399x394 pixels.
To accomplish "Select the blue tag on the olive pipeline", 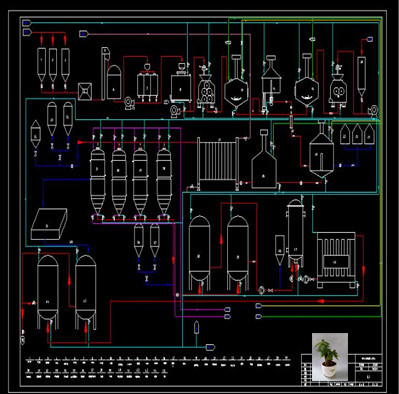I will click(258, 305).
